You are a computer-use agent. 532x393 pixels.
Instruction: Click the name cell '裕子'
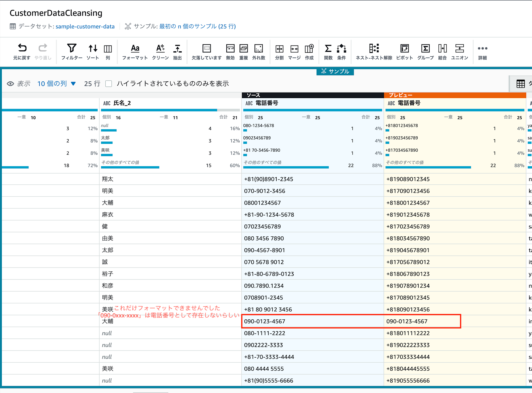(x=170, y=274)
